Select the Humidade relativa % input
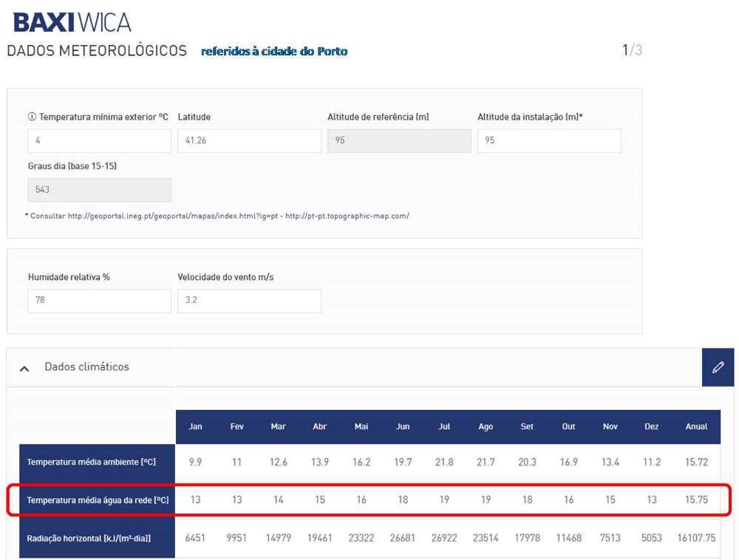Viewport: 739px width, 560px height. (x=99, y=301)
